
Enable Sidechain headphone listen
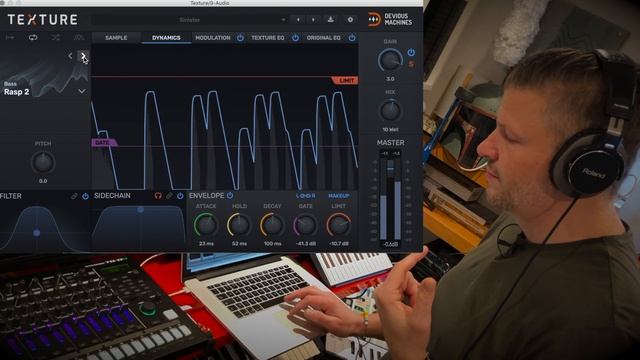(x=158, y=196)
